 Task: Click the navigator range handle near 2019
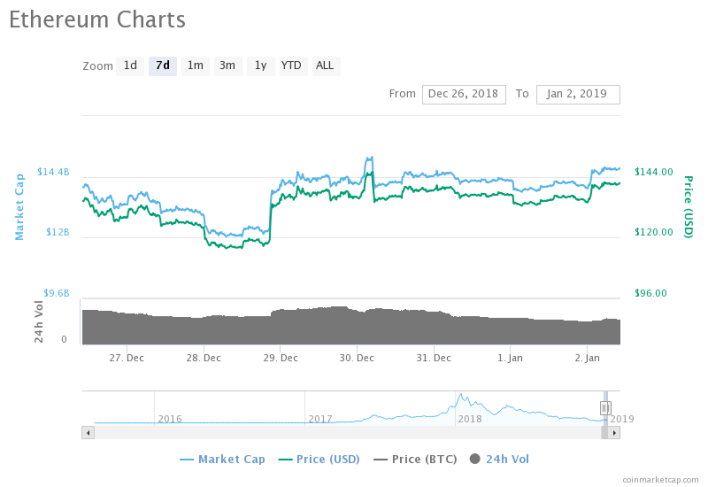(x=604, y=407)
